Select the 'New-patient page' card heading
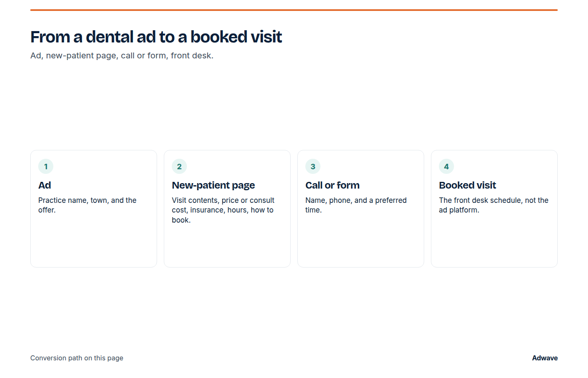 (x=213, y=185)
